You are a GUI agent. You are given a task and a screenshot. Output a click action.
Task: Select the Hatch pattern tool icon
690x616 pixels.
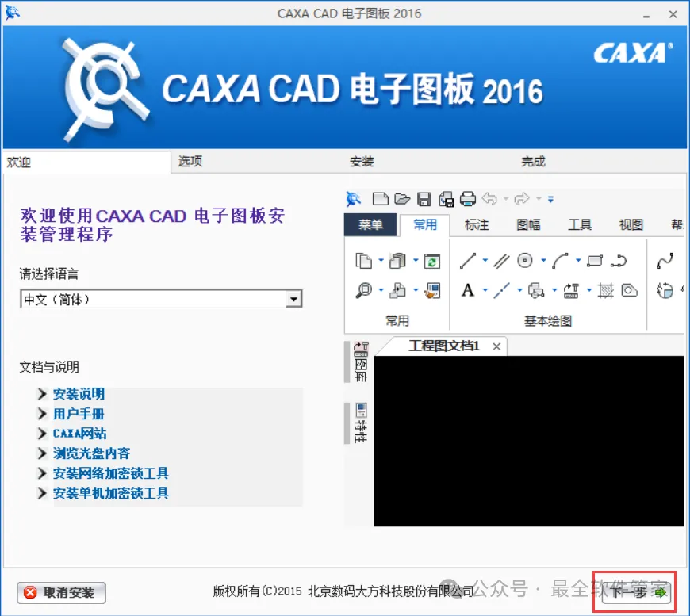pos(605,290)
